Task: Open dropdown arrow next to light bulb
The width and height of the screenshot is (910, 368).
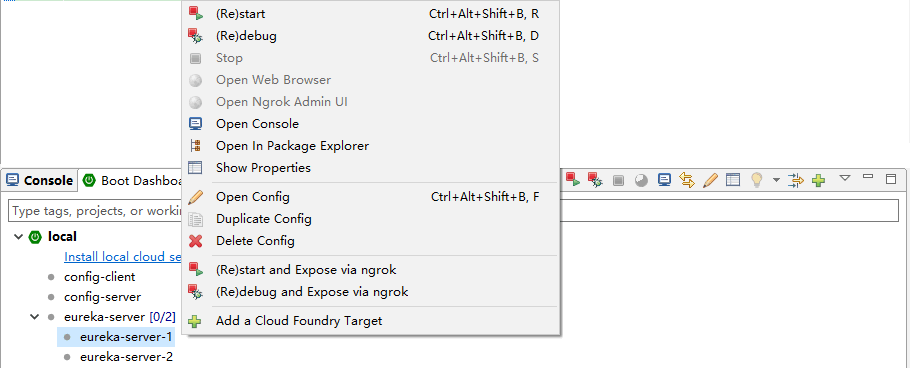Action: (776, 181)
